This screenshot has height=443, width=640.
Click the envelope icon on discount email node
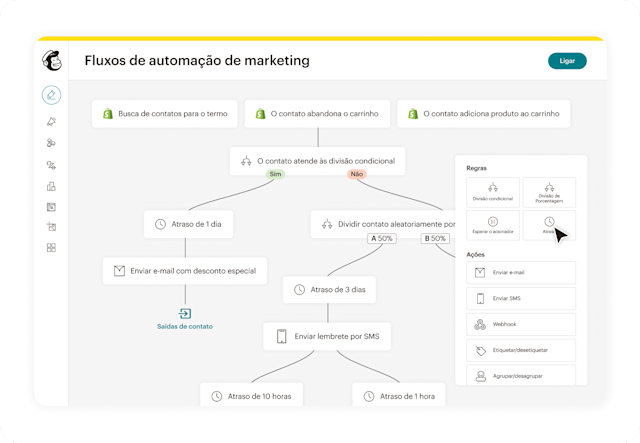(x=119, y=270)
